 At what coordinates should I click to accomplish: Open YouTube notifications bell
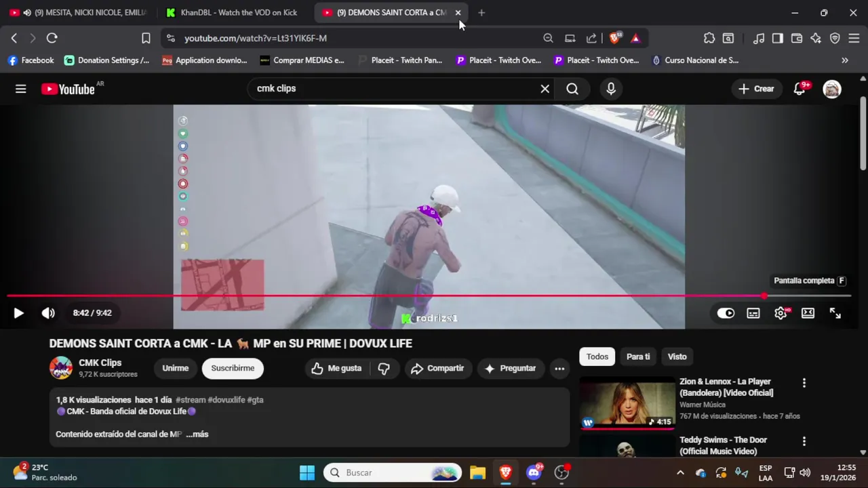tap(800, 89)
